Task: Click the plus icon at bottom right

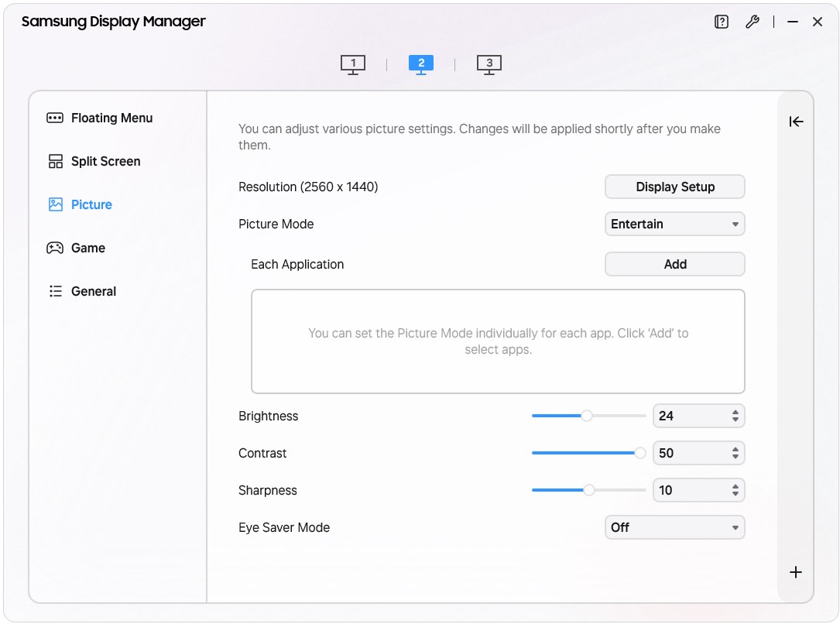Action: pos(796,572)
